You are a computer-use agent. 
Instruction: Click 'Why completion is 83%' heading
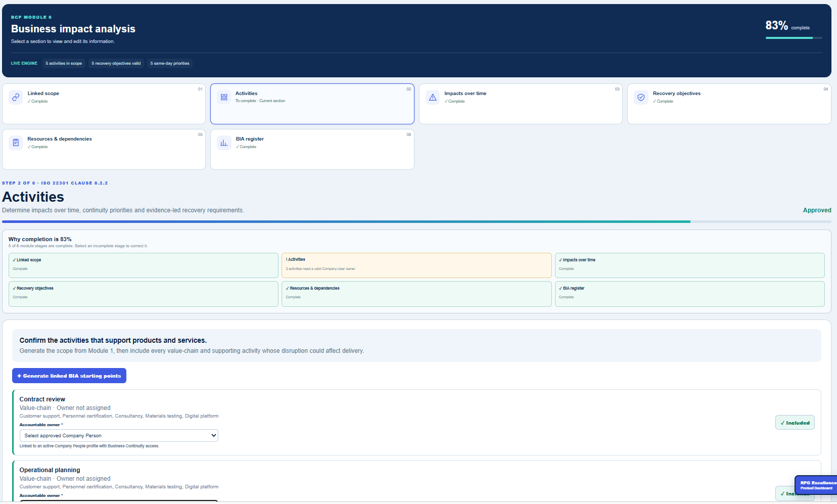(40, 239)
